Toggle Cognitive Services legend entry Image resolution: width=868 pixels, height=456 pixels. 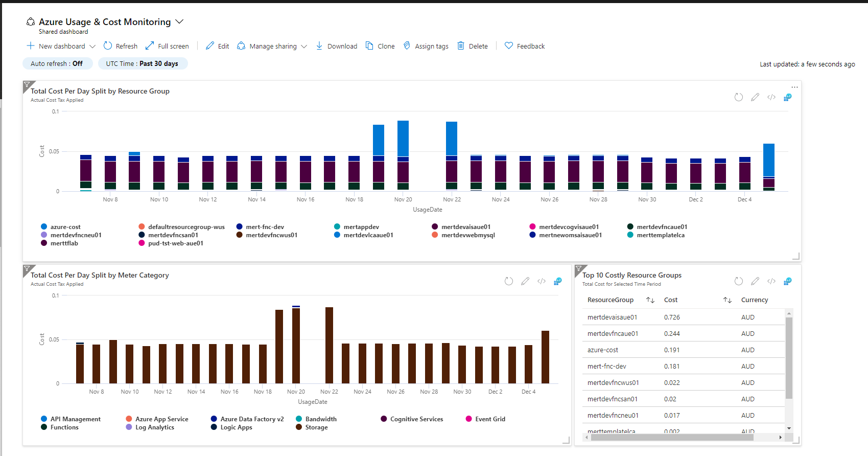click(x=412, y=419)
